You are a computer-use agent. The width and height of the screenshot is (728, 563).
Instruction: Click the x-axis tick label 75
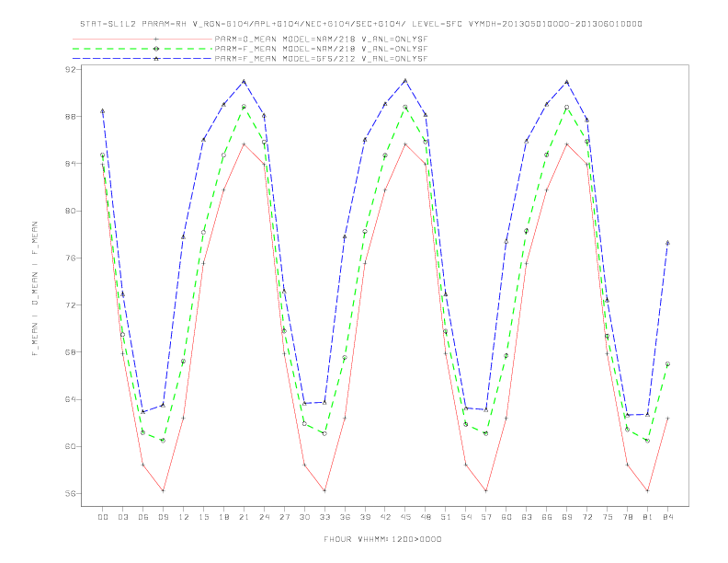[608, 517]
